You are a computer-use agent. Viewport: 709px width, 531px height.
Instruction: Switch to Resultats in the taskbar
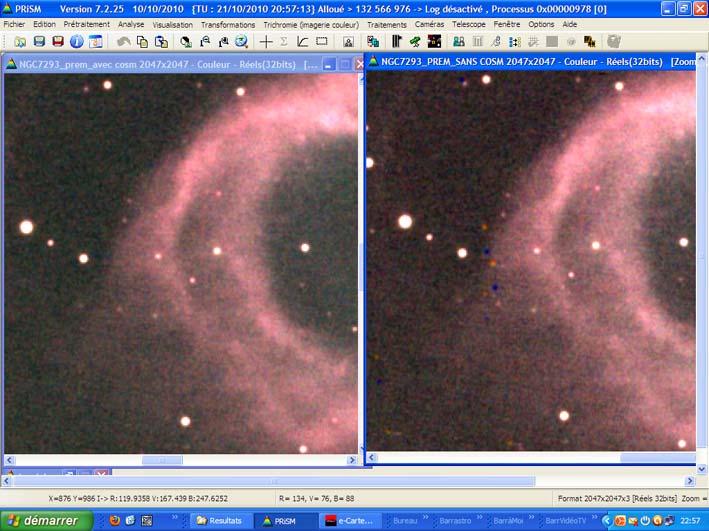click(x=219, y=520)
